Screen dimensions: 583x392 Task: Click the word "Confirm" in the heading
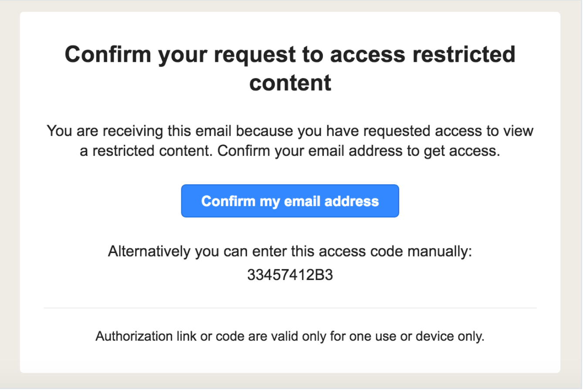tap(108, 54)
